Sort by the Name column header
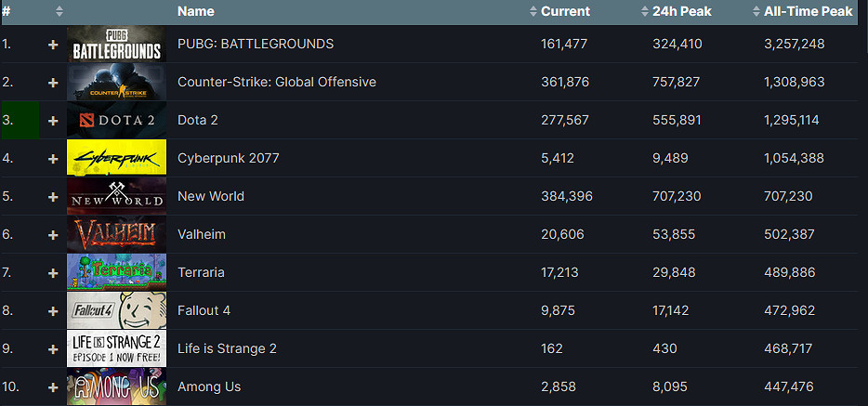This screenshot has width=868, height=406. tap(195, 12)
